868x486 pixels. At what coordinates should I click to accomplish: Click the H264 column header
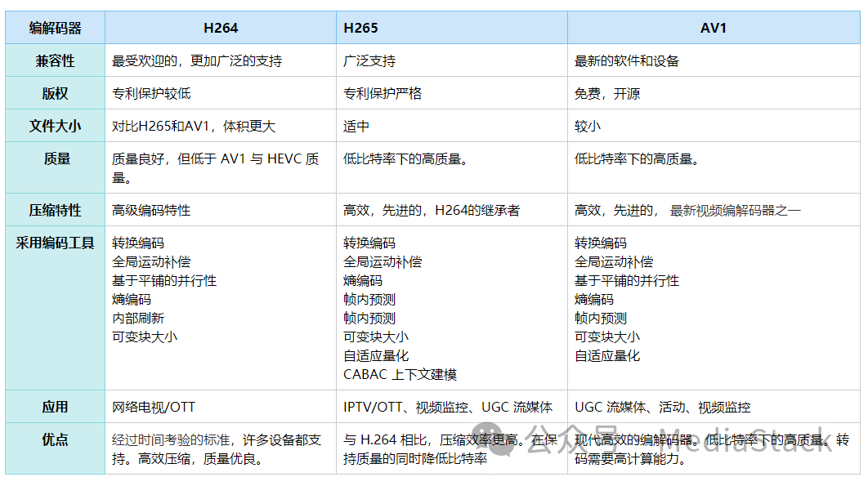point(221,28)
